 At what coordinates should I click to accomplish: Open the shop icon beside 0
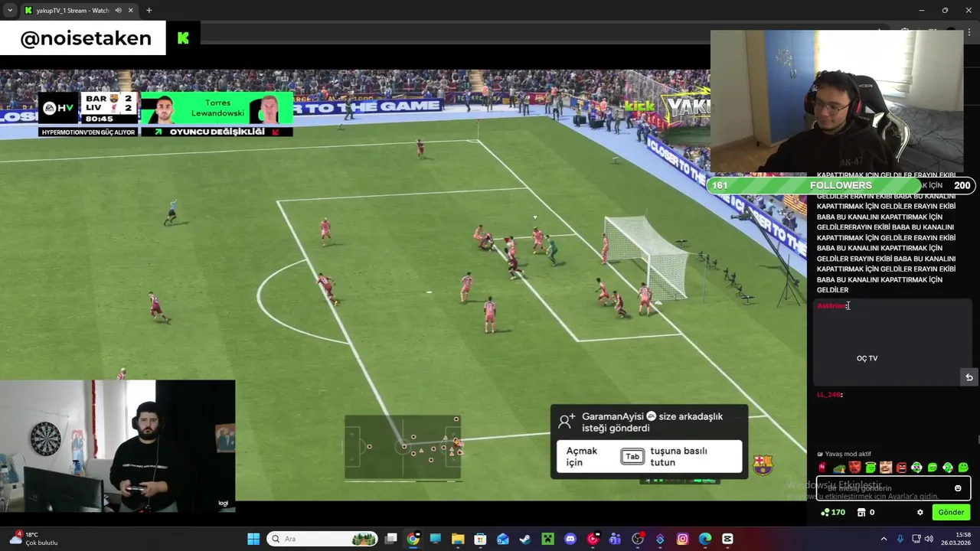pos(861,512)
